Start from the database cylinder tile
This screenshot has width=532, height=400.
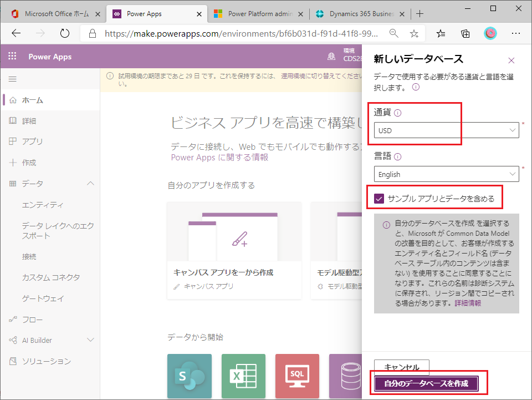(x=345, y=376)
